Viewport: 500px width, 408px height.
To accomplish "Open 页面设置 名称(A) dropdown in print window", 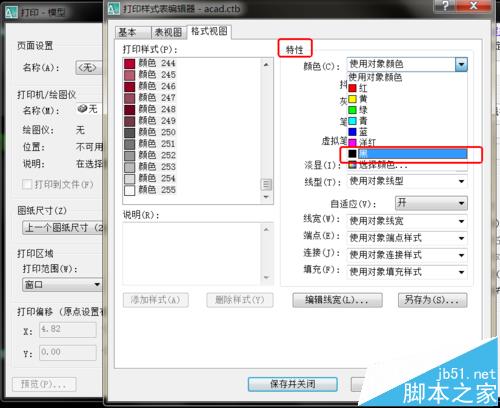I will pyautogui.click(x=89, y=68).
